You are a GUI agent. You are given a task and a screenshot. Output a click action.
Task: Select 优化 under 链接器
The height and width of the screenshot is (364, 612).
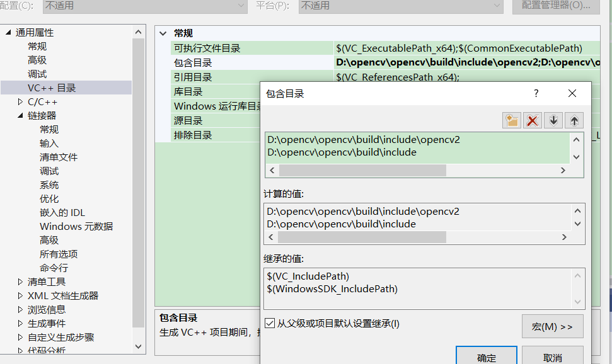(49, 198)
